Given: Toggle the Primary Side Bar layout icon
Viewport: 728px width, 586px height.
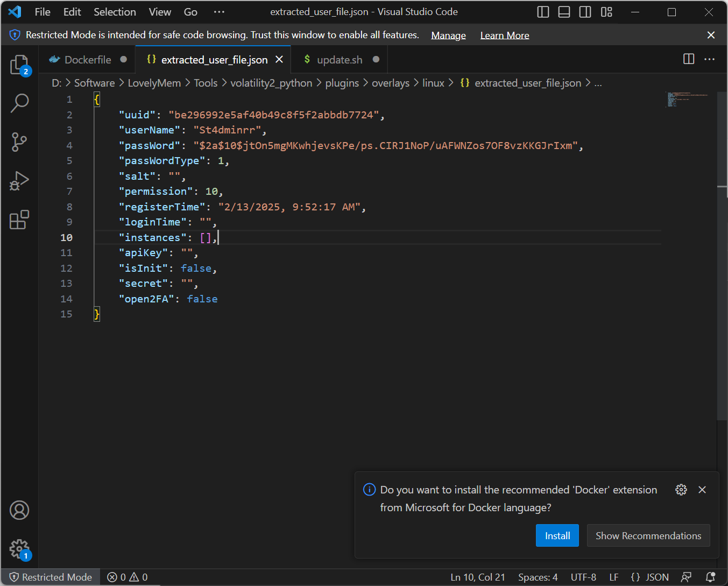Looking at the screenshot, I should (543, 12).
